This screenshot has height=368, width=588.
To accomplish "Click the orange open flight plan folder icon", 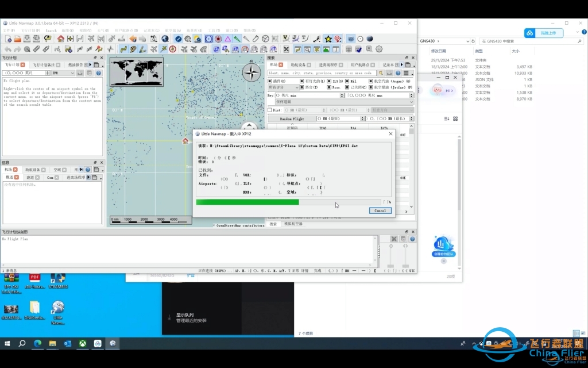I will (17, 39).
